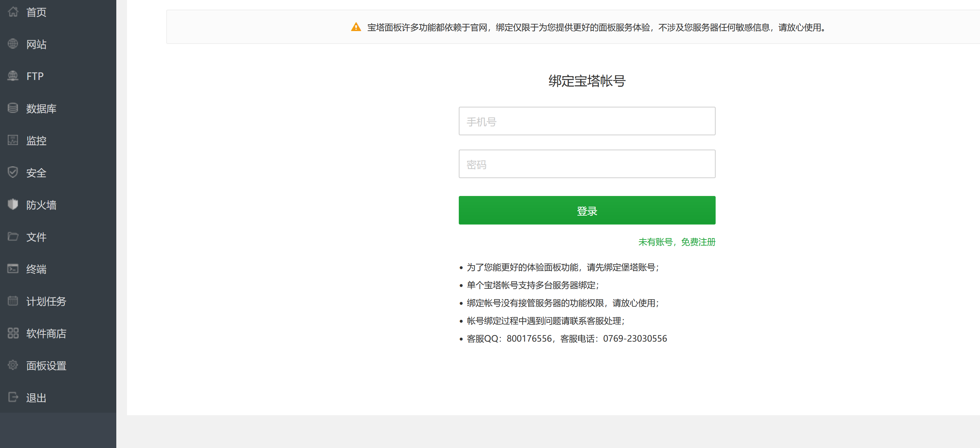
Task: Go to the 文件 manager
Action: [36, 237]
